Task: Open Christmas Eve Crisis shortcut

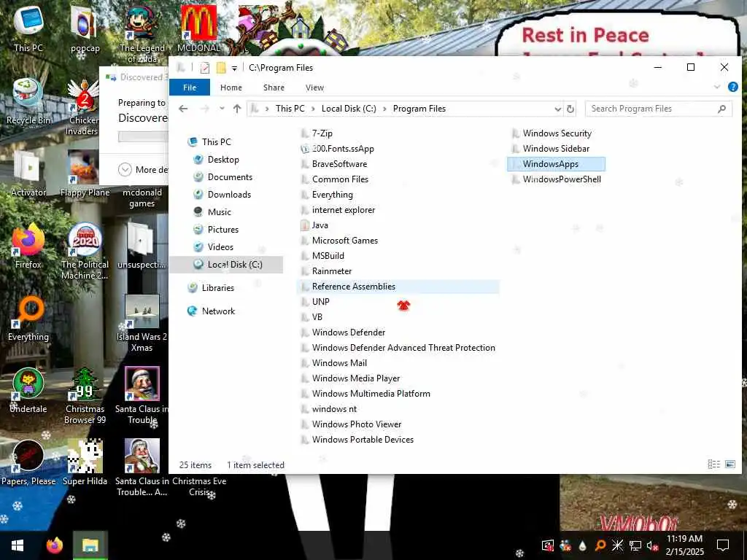Action: [199, 486]
